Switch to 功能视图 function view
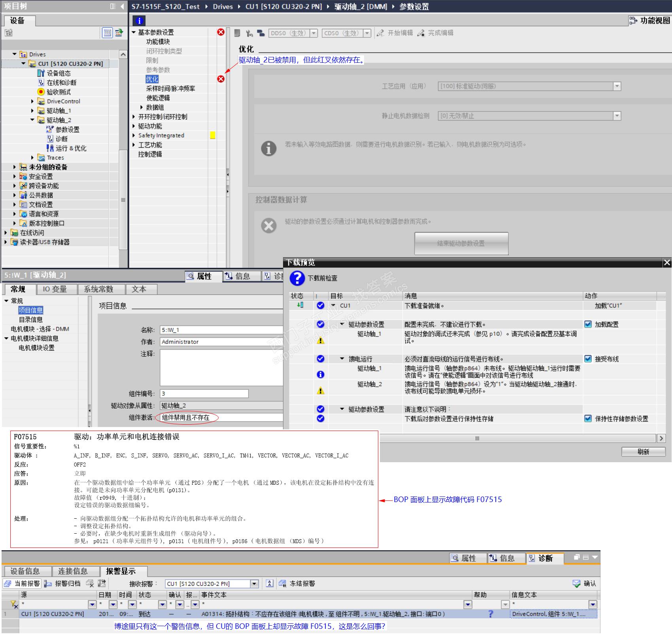672x634 pixels. click(x=650, y=21)
